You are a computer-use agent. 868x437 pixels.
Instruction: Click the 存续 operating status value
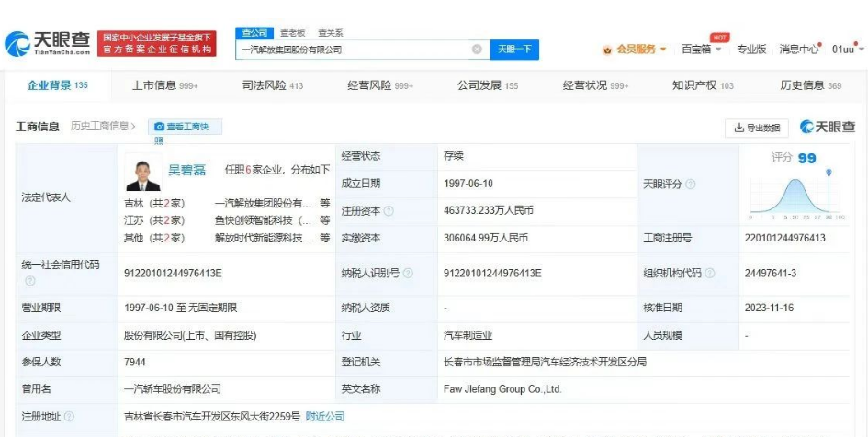453,157
